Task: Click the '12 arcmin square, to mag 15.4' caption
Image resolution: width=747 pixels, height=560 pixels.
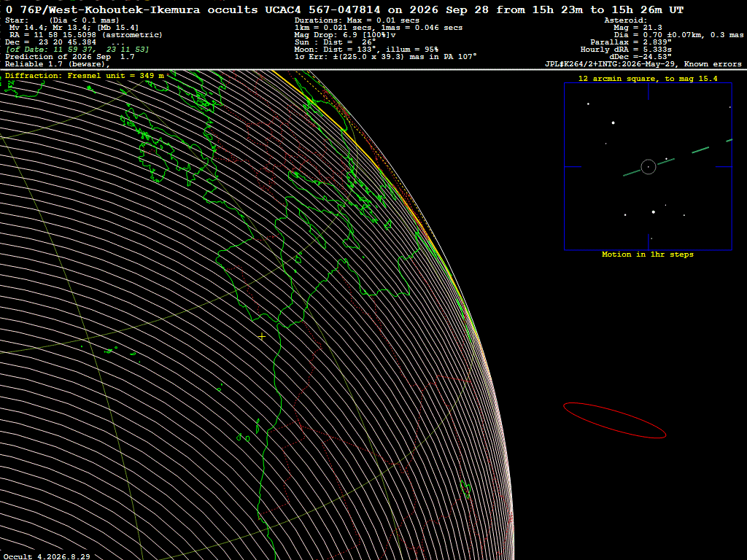Action: click(x=648, y=79)
